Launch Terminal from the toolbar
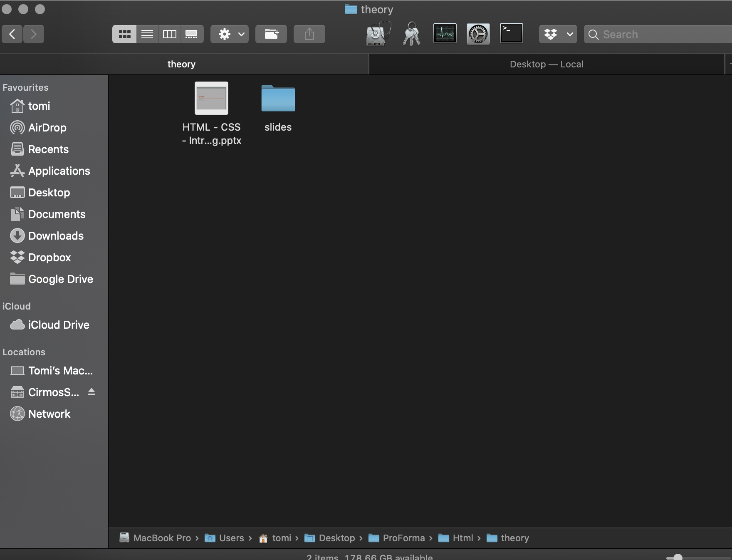The width and height of the screenshot is (732, 560). (x=511, y=34)
